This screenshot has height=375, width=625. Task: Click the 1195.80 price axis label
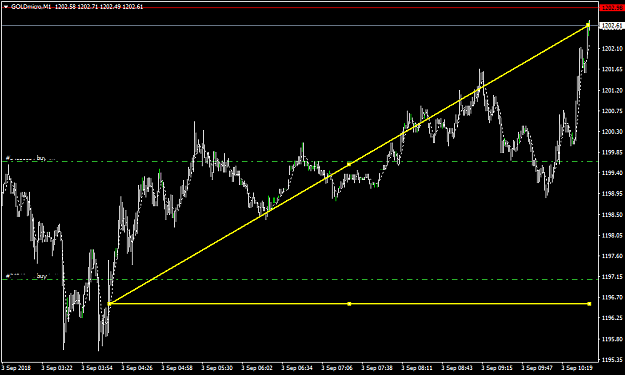click(612, 339)
